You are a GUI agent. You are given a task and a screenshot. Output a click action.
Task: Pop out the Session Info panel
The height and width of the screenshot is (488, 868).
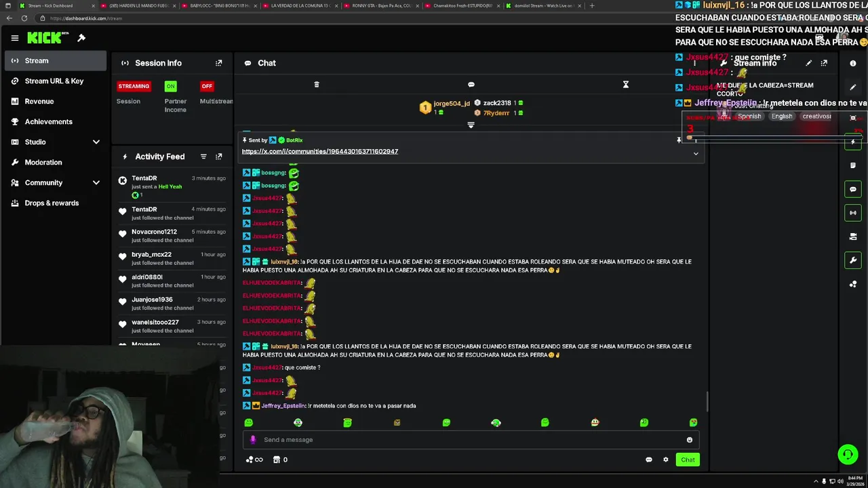(218, 63)
